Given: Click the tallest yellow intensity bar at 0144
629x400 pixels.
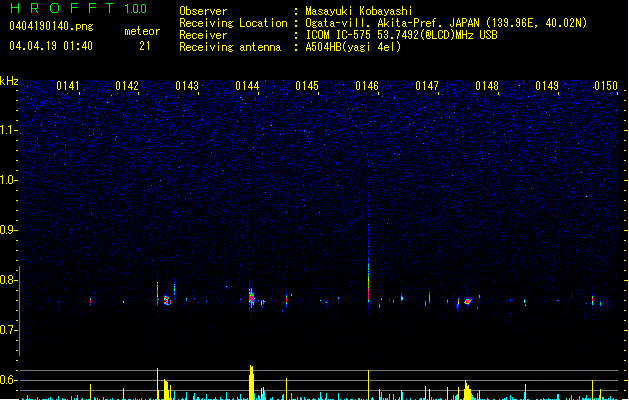Looking at the screenshot, I should coord(252,382).
